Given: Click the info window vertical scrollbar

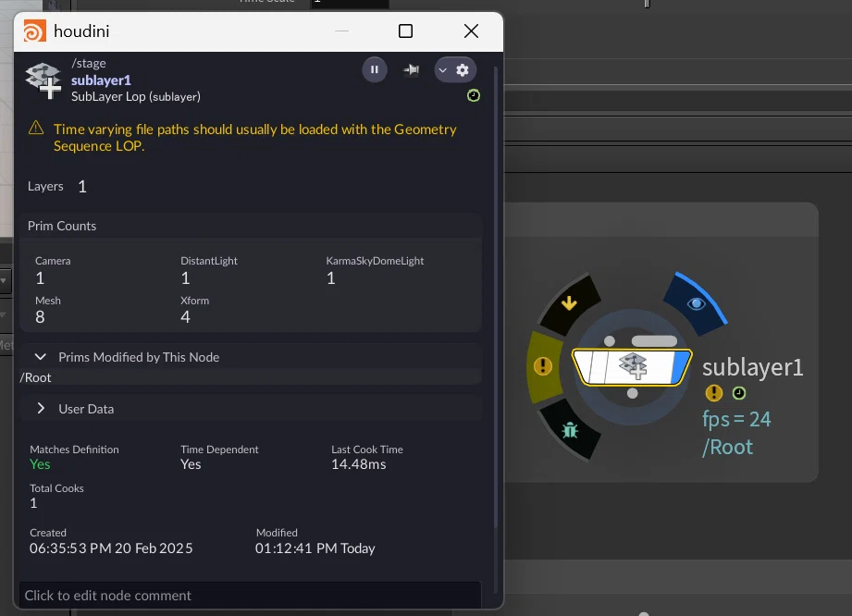Looking at the screenshot, I should [495, 297].
